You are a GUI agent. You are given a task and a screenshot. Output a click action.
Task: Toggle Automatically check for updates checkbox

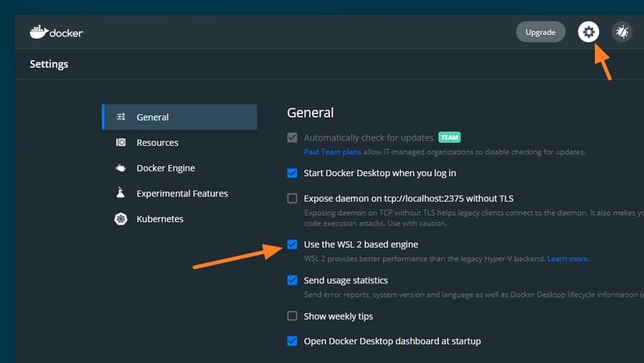[292, 138]
